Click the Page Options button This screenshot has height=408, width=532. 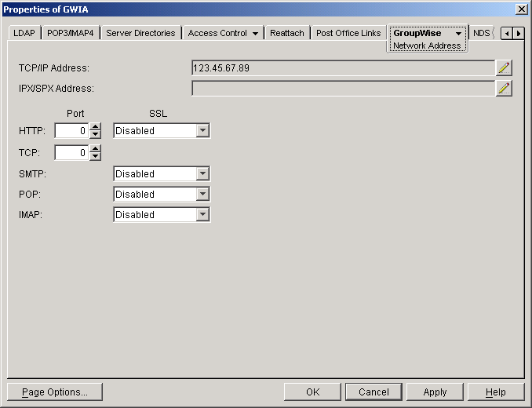point(55,392)
